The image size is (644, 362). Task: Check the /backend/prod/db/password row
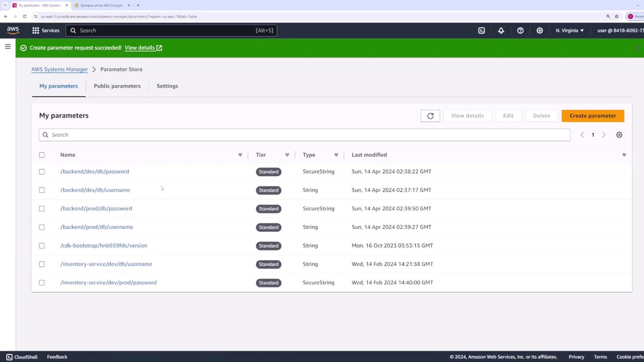[x=42, y=209]
